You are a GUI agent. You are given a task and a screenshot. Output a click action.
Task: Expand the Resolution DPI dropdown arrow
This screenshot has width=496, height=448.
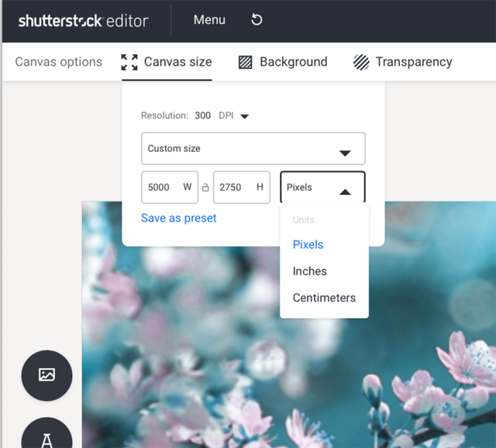coord(244,116)
